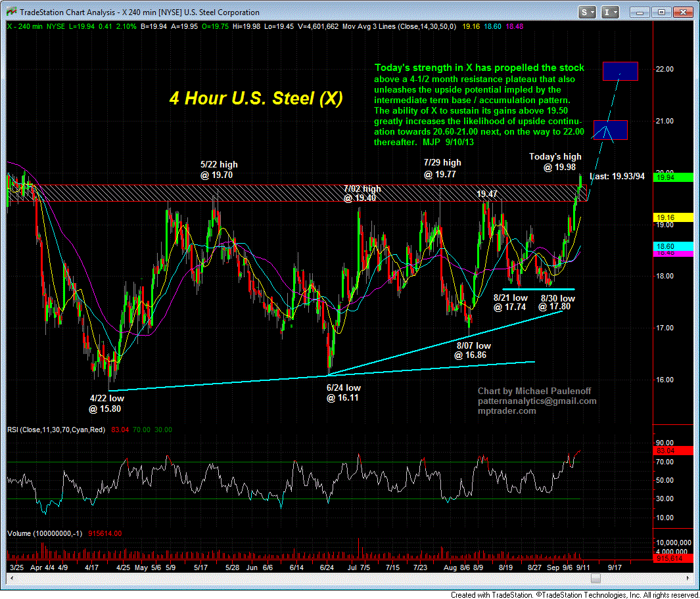Click the TradeStation chart window icon
Screen dimensions: 700x599
click(x=12, y=12)
